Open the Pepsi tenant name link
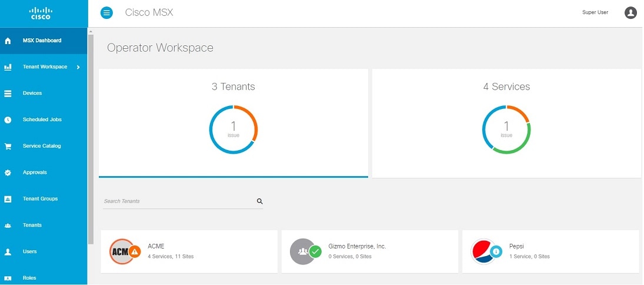 (516, 246)
